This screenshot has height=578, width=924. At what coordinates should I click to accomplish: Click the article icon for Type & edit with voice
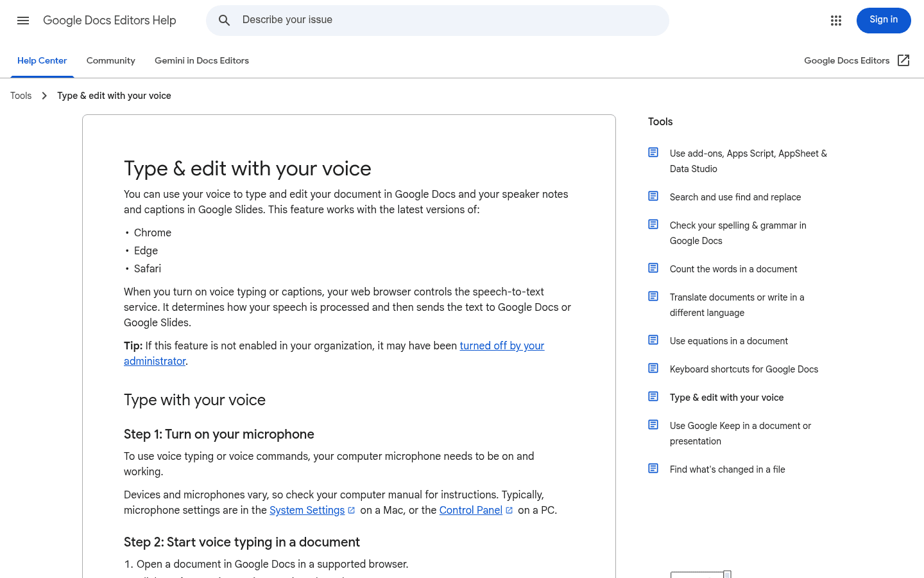(653, 396)
